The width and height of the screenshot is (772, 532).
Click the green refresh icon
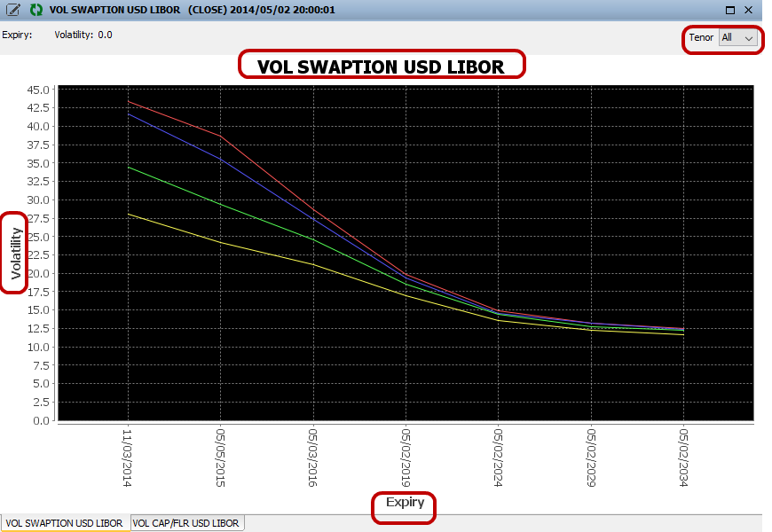coord(36,10)
